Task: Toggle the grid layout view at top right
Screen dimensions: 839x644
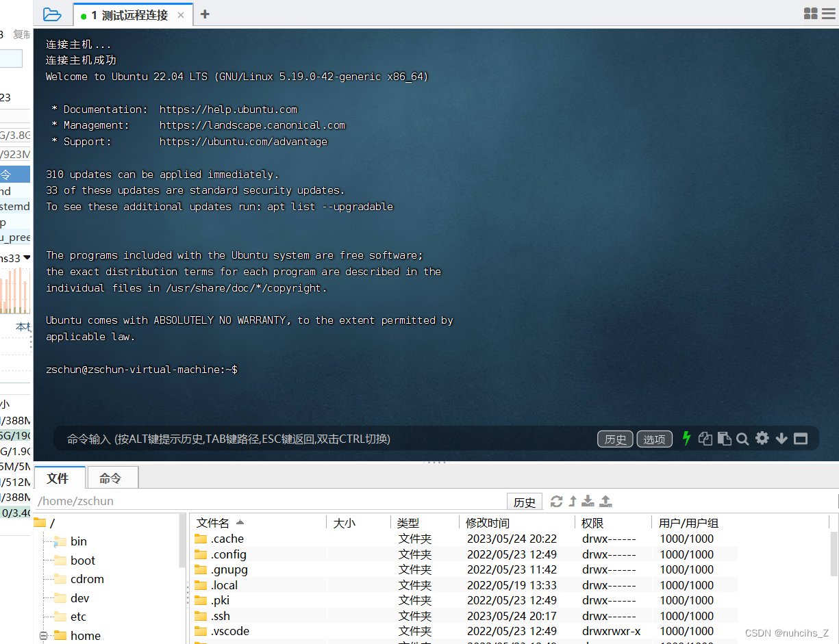Action: [x=810, y=13]
